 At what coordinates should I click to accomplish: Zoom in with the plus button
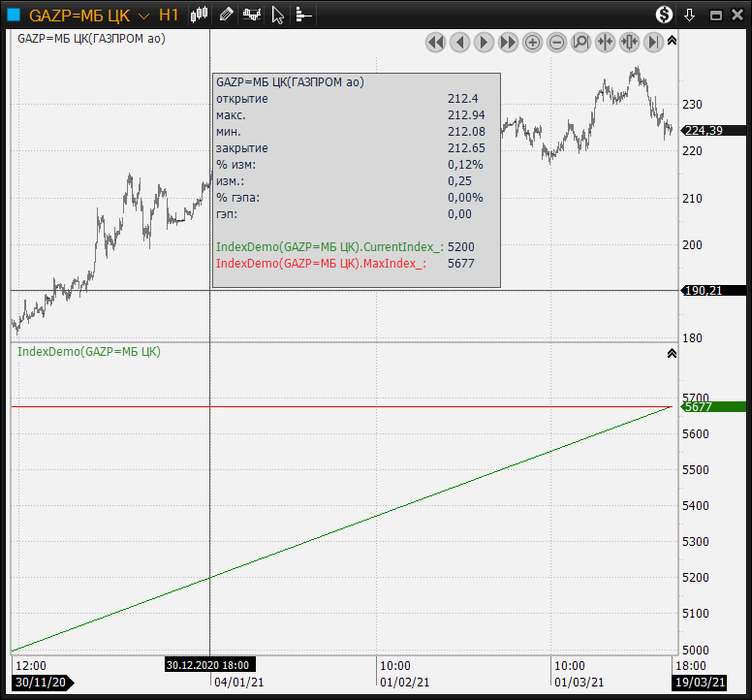pos(533,42)
